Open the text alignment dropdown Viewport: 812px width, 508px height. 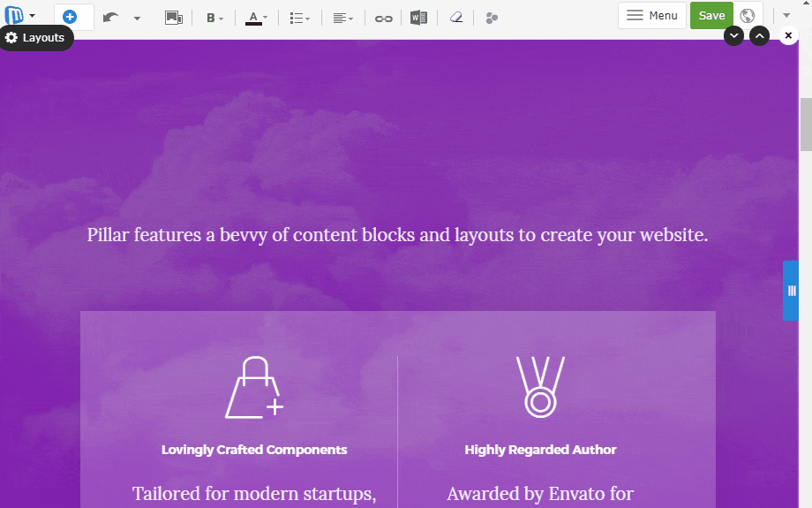click(342, 19)
